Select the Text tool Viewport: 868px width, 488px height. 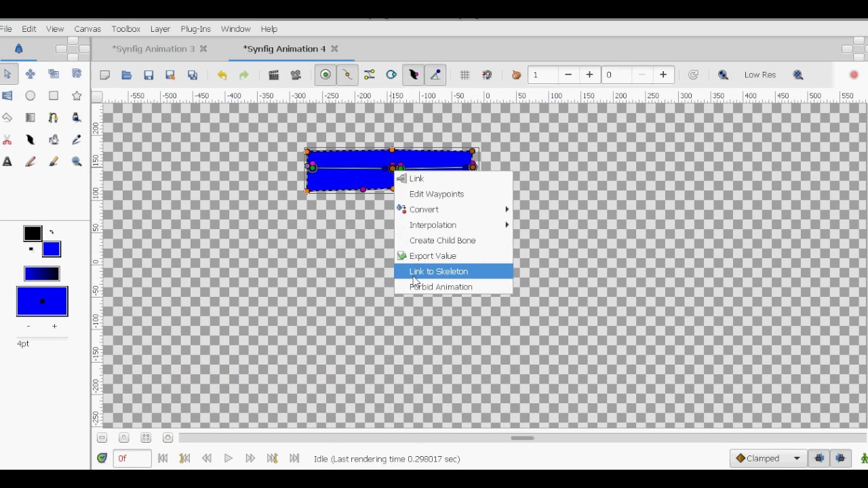[x=7, y=161]
